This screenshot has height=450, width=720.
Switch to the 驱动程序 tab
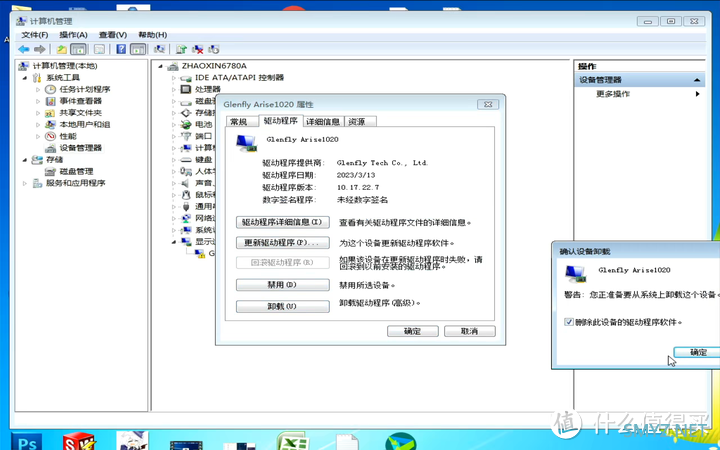pos(281,121)
